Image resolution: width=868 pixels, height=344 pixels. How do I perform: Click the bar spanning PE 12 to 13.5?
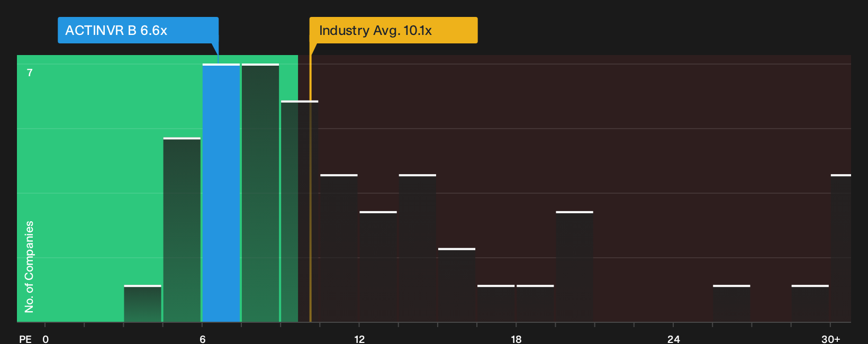point(378,267)
